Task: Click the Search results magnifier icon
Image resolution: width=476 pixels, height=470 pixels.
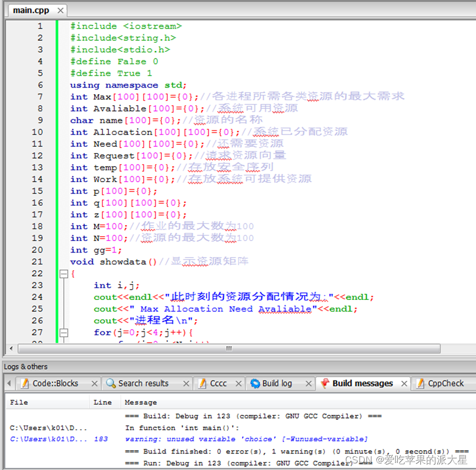Action: pyautogui.click(x=111, y=384)
